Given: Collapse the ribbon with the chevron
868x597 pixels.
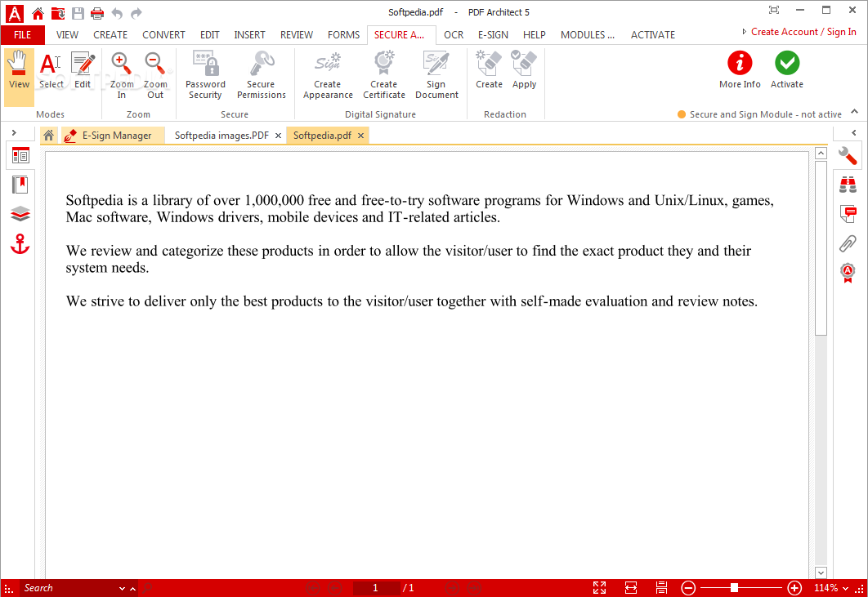Looking at the screenshot, I should pyautogui.click(x=854, y=112).
